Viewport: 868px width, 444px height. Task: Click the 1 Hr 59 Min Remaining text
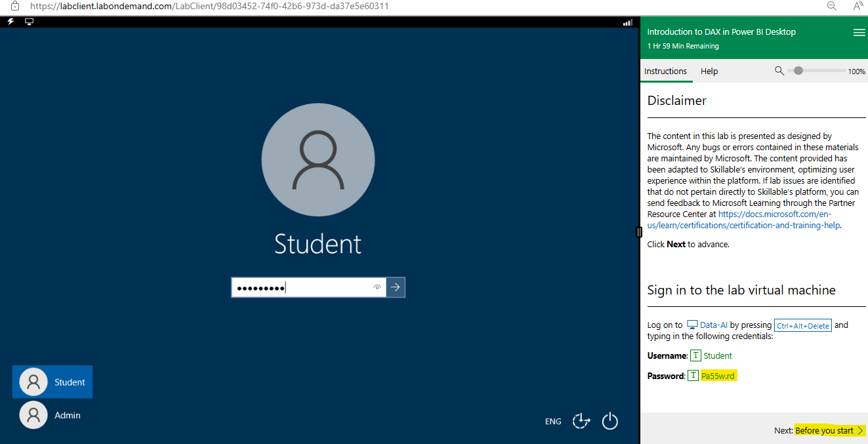[x=683, y=46]
